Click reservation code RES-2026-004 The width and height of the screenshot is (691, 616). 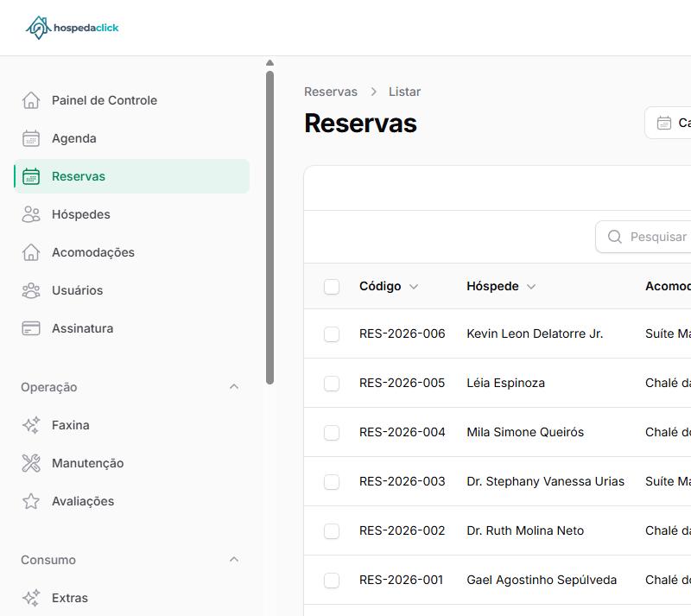point(402,432)
